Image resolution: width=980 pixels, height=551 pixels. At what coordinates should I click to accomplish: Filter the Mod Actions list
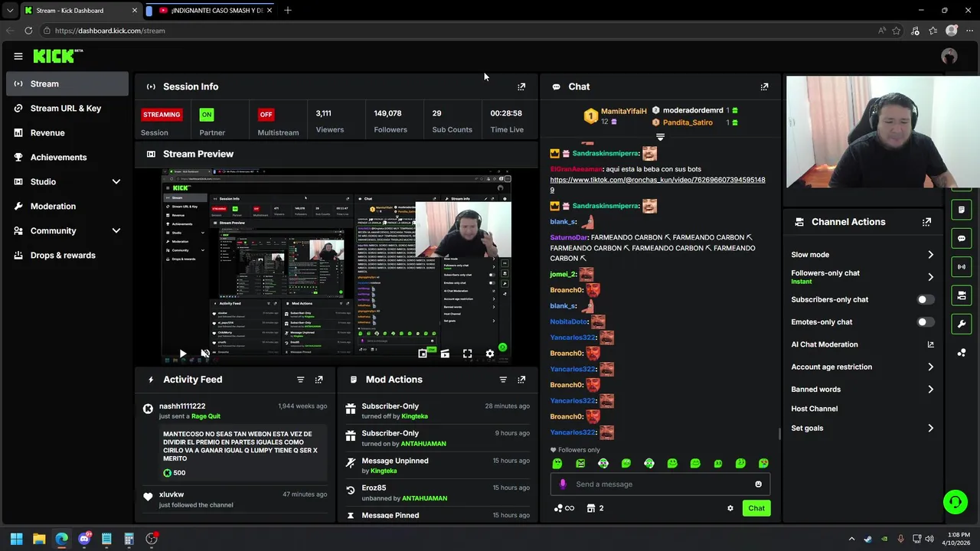point(503,380)
